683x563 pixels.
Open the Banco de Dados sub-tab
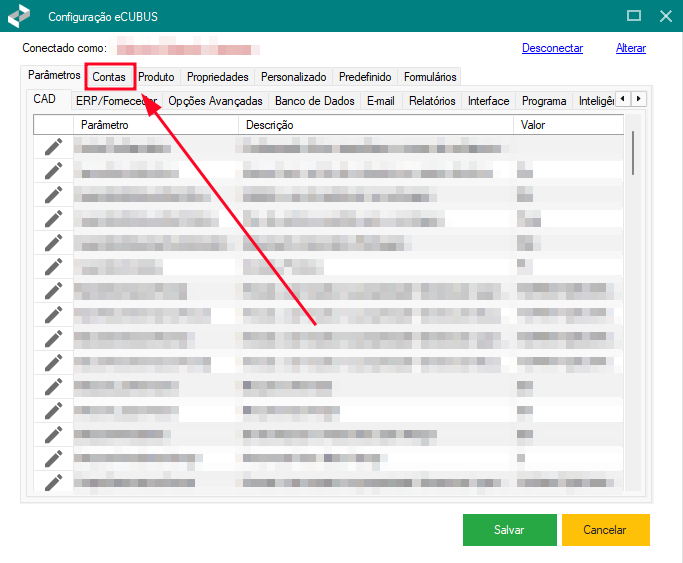tap(314, 101)
